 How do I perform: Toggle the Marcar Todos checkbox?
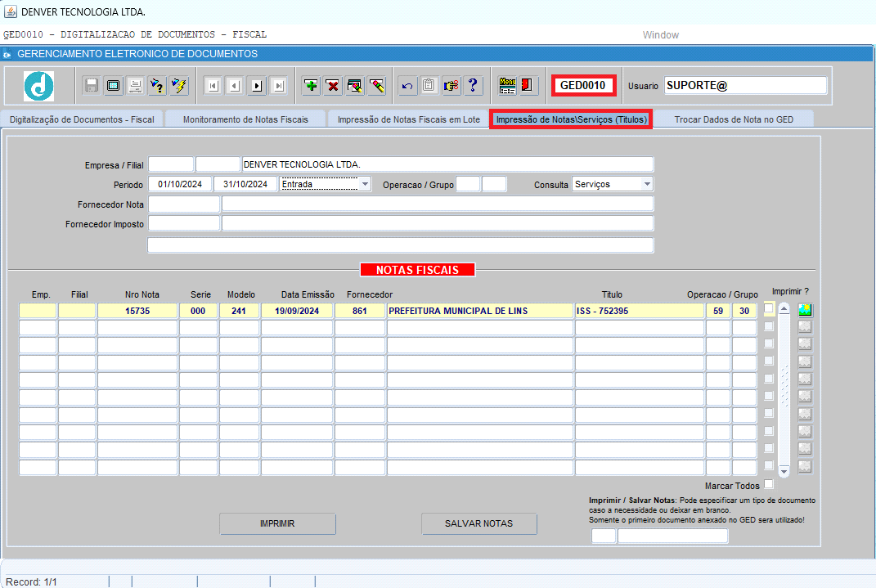click(x=769, y=484)
